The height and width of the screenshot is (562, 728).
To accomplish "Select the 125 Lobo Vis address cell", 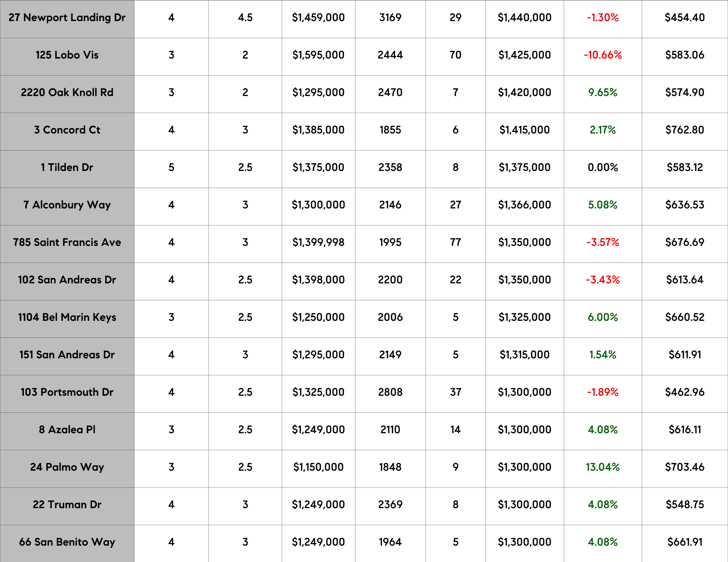I will pos(67,55).
